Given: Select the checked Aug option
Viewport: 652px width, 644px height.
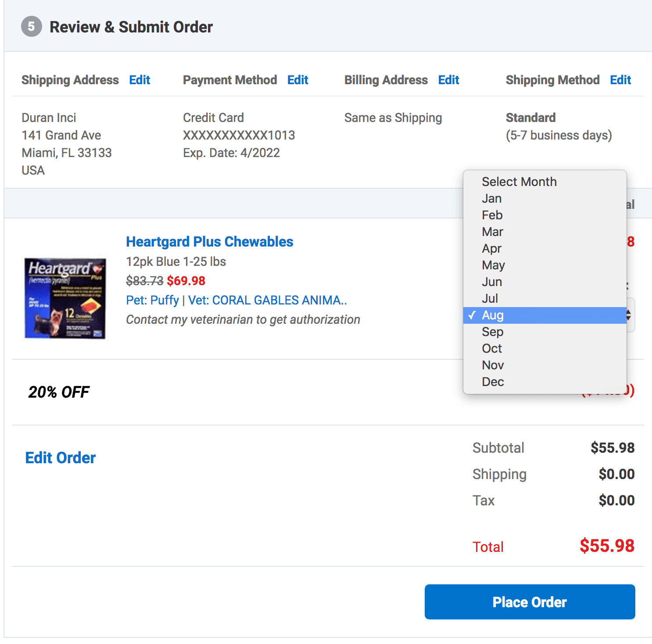Looking at the screenshot, I should [x=545, y=315].
